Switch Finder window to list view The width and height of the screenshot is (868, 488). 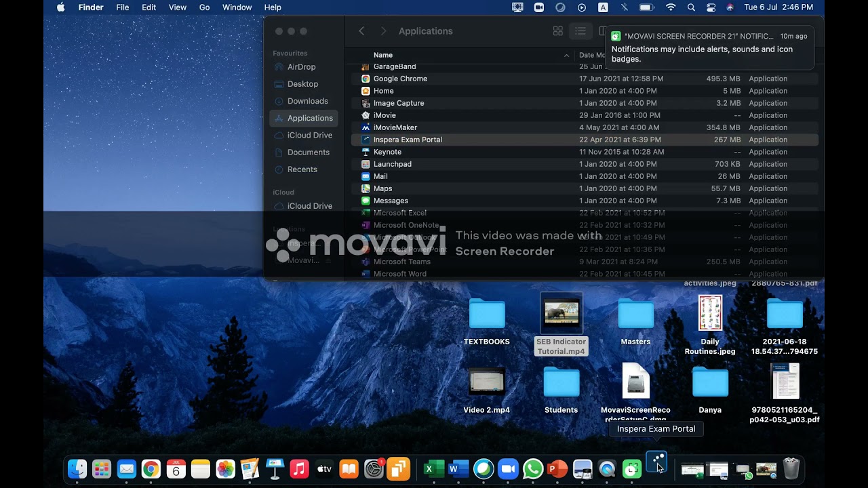click(580, 31)
